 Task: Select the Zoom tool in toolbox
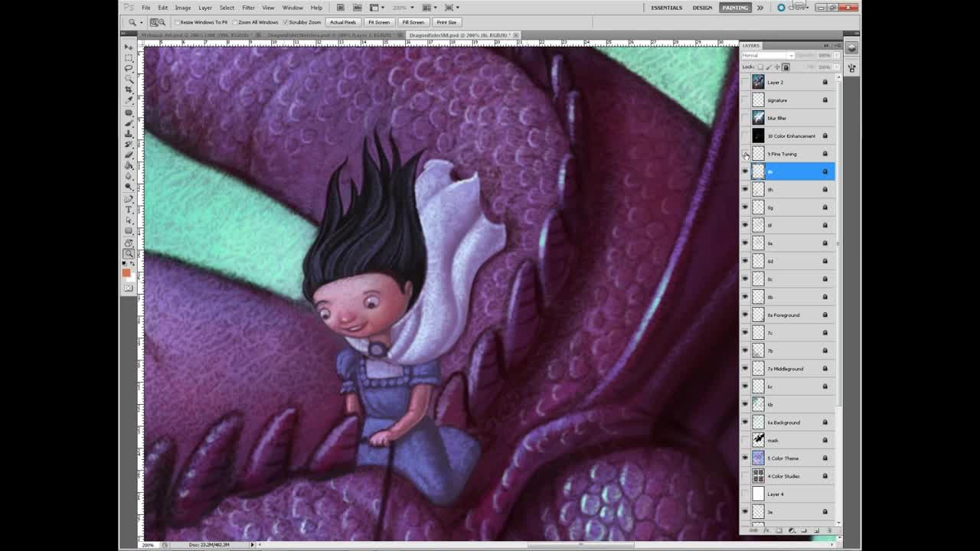(129, 254)
